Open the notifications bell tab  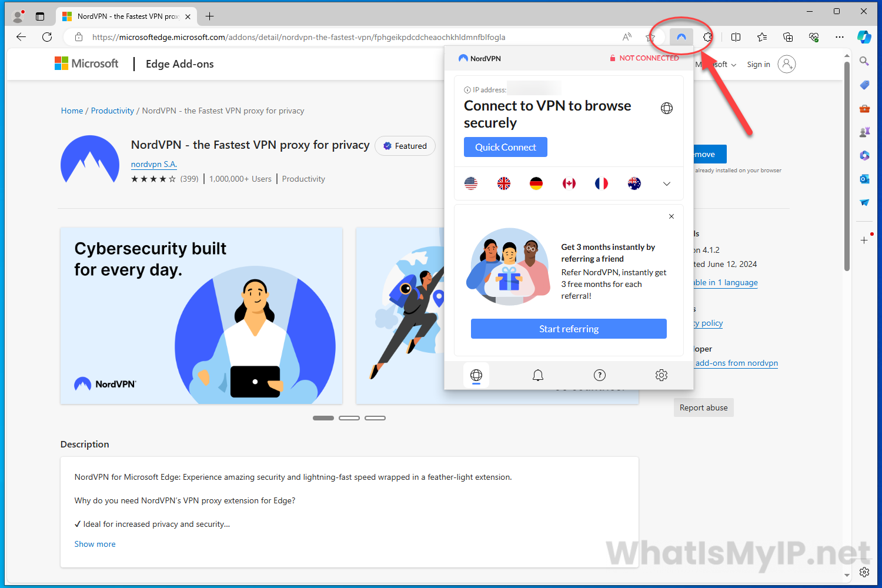click(538, 375)
